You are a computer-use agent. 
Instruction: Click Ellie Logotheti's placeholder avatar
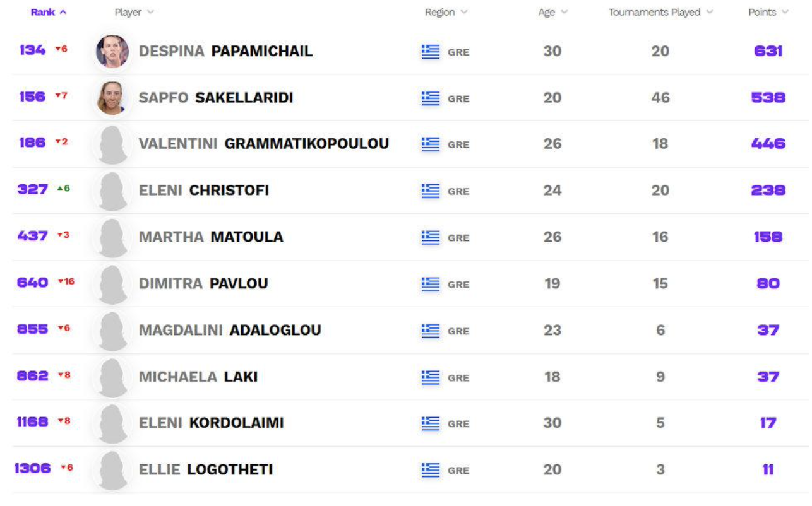(112, 470)
